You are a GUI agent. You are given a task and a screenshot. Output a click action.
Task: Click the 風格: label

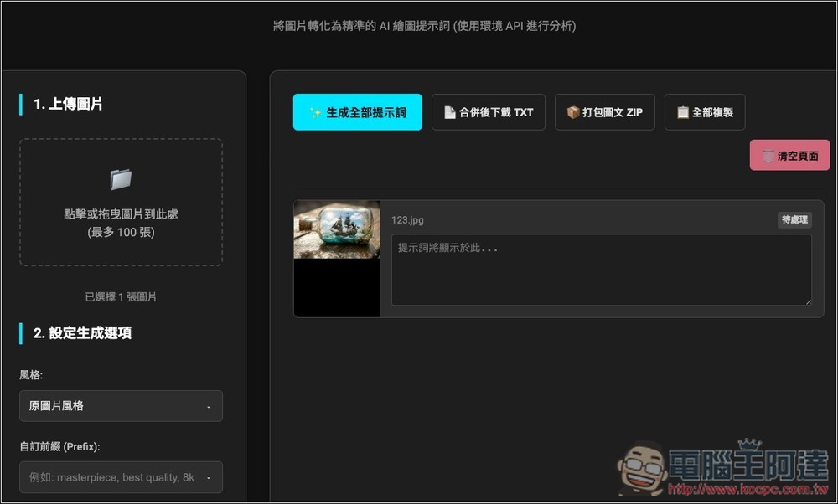pyautogui.click(x=31, y=375)
